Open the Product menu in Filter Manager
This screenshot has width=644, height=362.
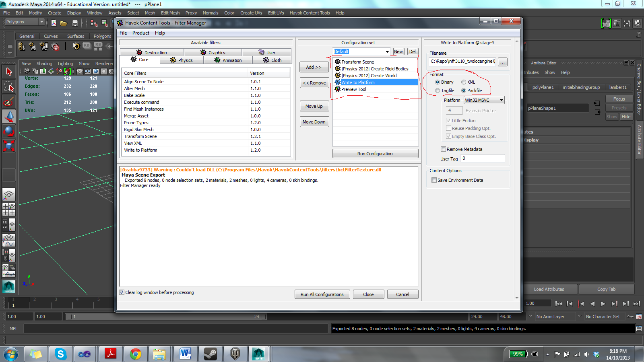pos(140,33)
